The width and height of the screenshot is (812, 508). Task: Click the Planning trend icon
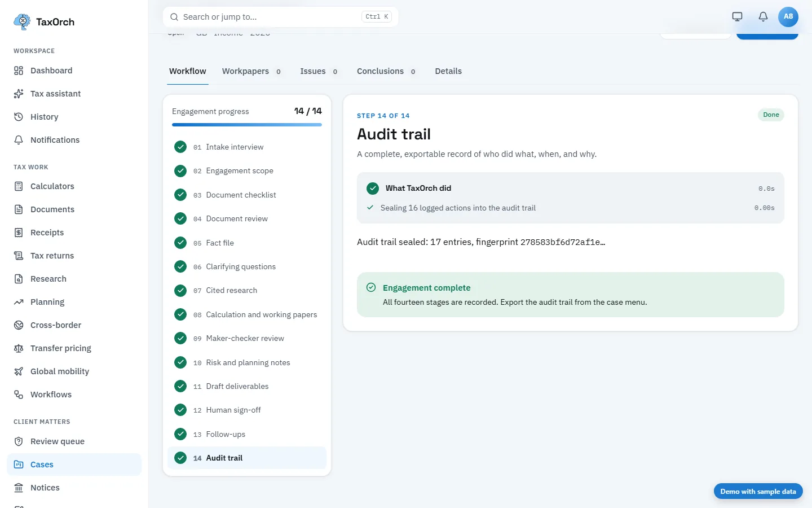pyautogui.click(x=19, y=302)
